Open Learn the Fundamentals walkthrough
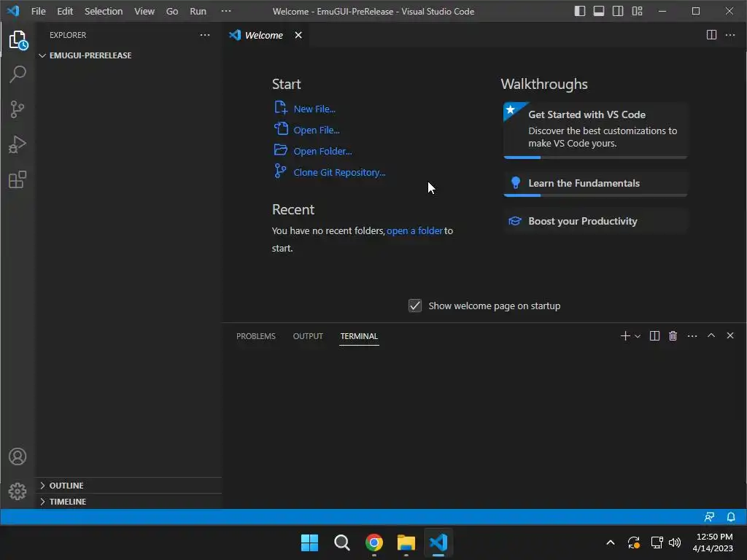 pyautogui.click(x=595, y=184)
